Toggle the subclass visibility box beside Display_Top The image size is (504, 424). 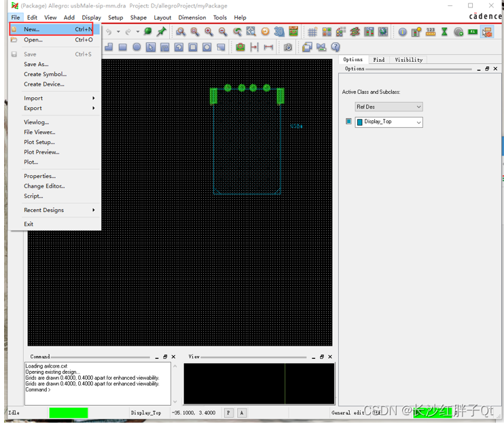point(348,122)
